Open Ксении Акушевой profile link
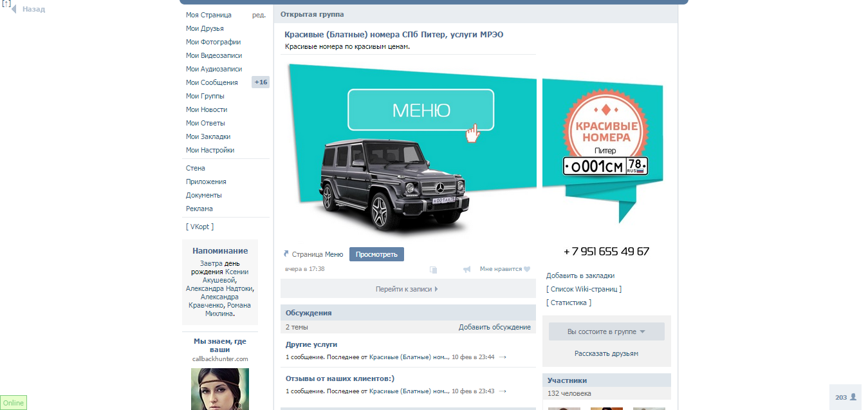Viewport: 868px width, 410px height. click(226, 276)
